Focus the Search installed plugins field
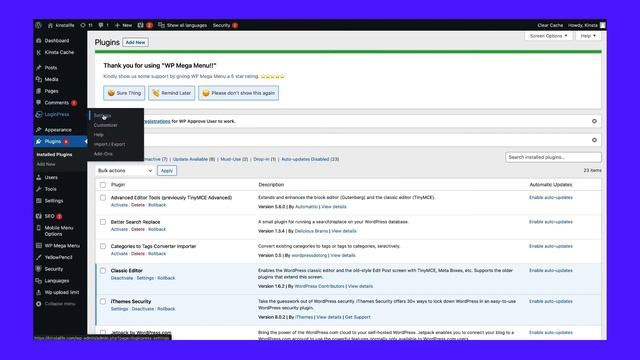 (553, 157)
